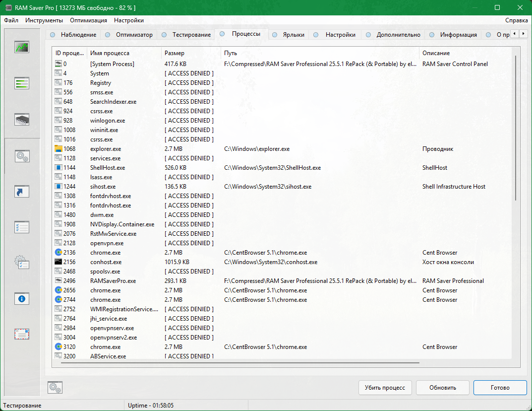Select the Оптимизатор radio tab
Image resolution: width=532 pixels, height=411 pixels.
click(129, 35)
